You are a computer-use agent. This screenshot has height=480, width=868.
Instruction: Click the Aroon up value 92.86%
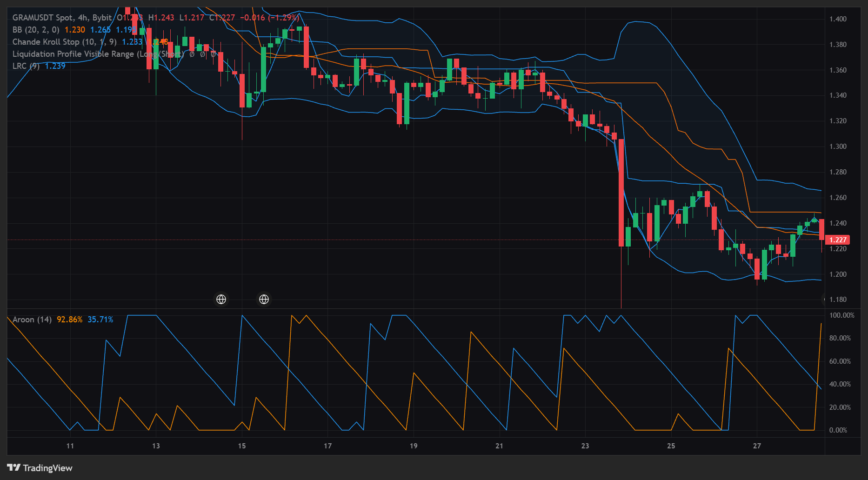tap(70, 320)
